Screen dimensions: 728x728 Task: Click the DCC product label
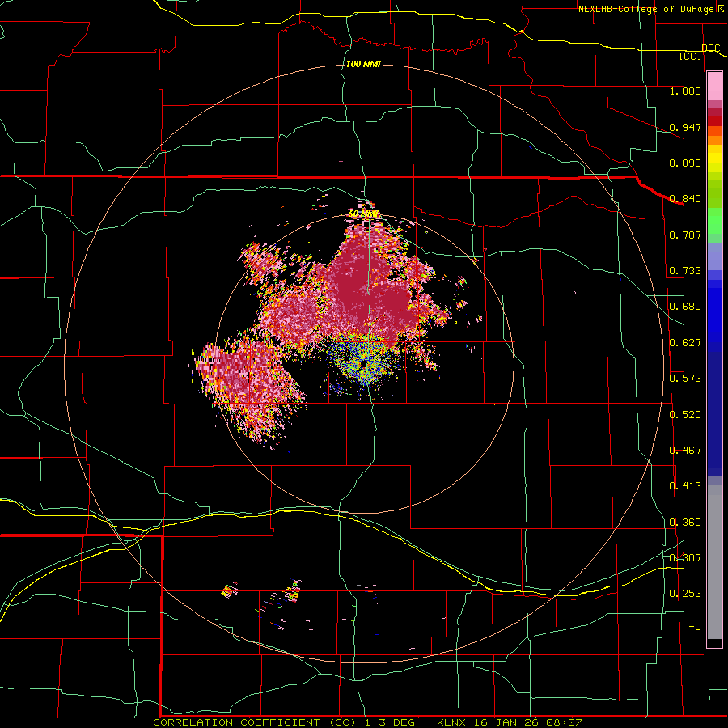[710, 48]
